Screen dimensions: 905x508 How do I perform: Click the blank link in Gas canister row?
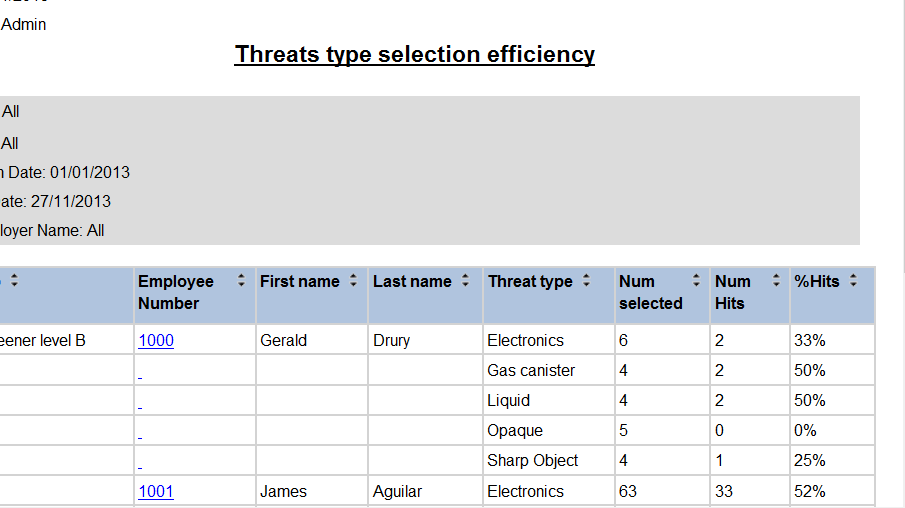(140, 376)
